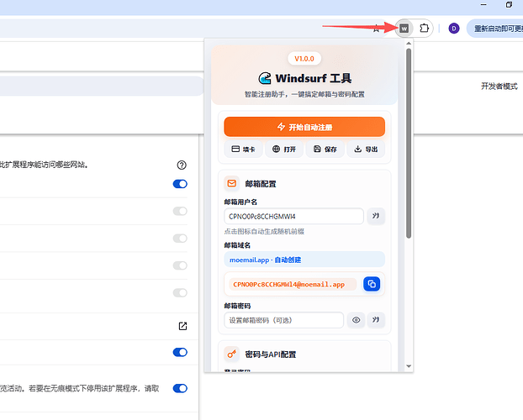Generate a random email password
523x420 pixels.
coord(376,320)
